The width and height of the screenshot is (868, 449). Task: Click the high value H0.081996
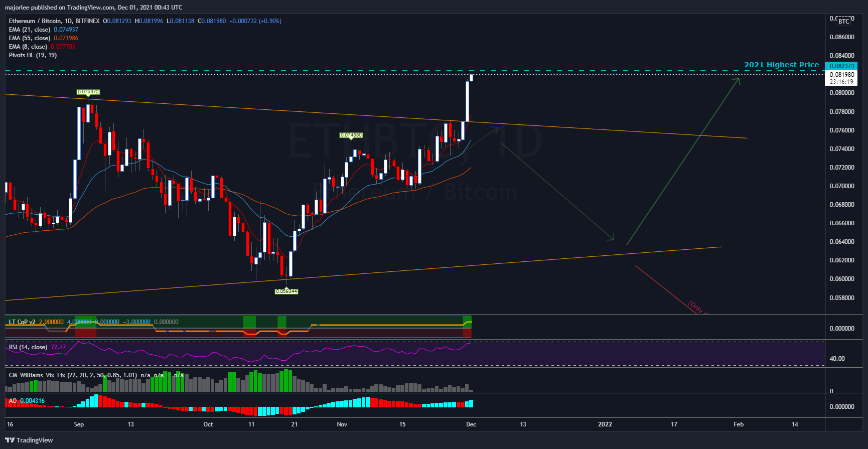[x=149, y=21]
